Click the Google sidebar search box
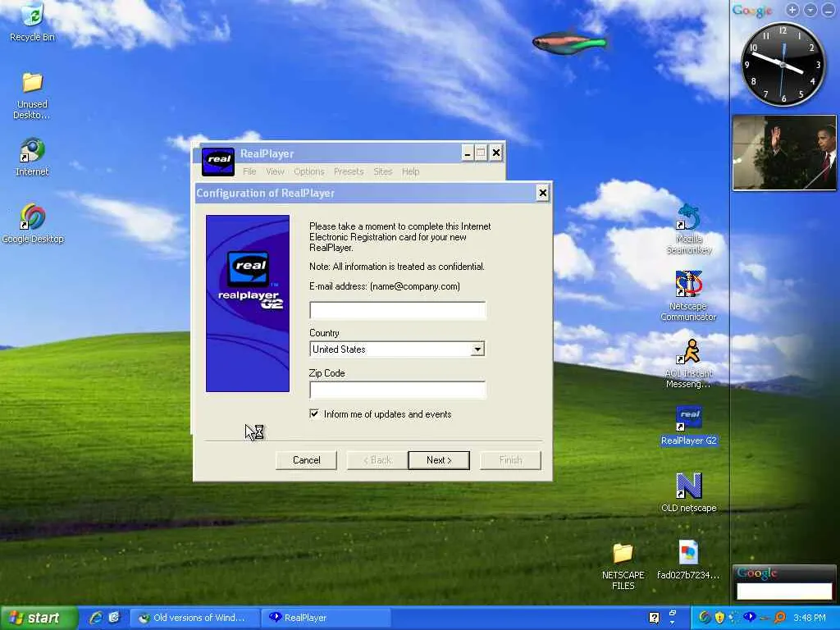840x630 pixels. point(783,591)
